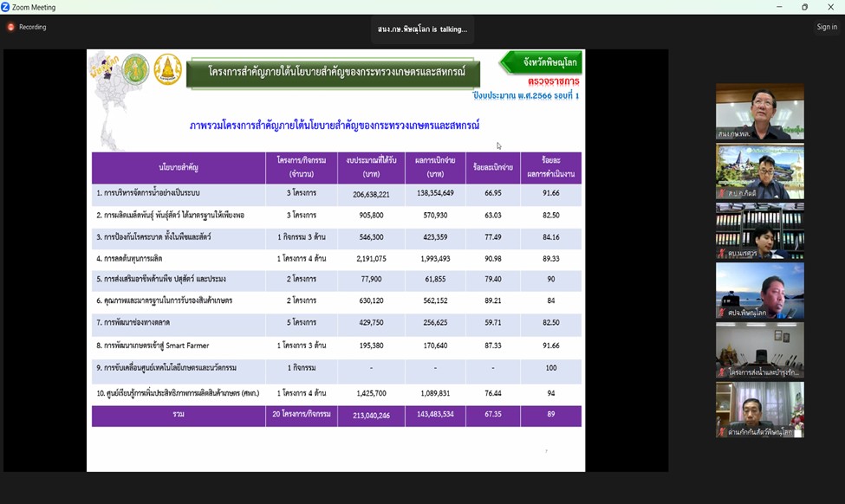Click budget value 2,191,075
The width and height of the screenshot is (845, 504).
371,259
